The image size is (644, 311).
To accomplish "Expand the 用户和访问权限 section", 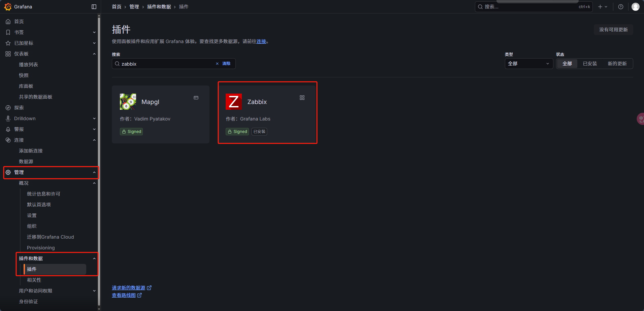I will pos(94,291).
